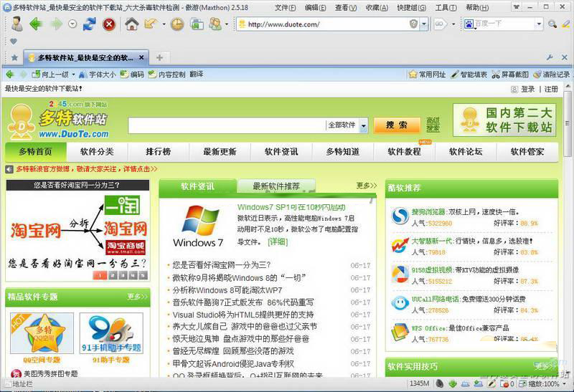Click the pen icon at toolbar far right
Screen dimensions: 574x392
[565, 24]
